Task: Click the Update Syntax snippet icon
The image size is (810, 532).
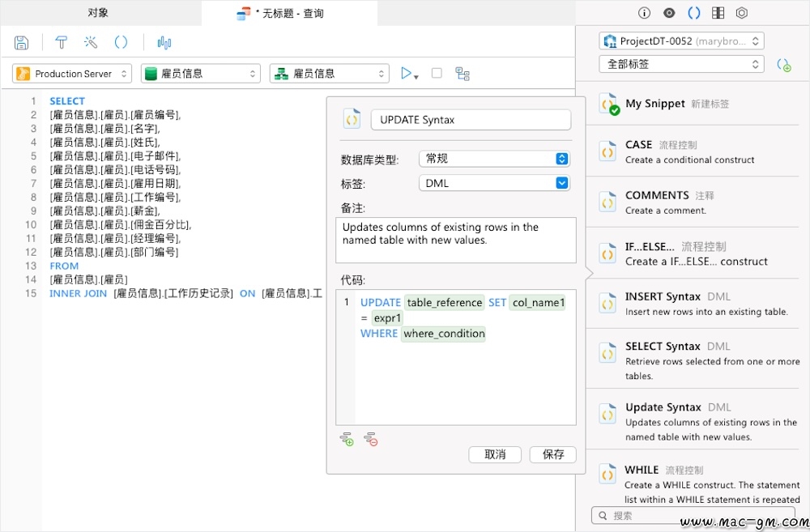Action: pos(607,415)
